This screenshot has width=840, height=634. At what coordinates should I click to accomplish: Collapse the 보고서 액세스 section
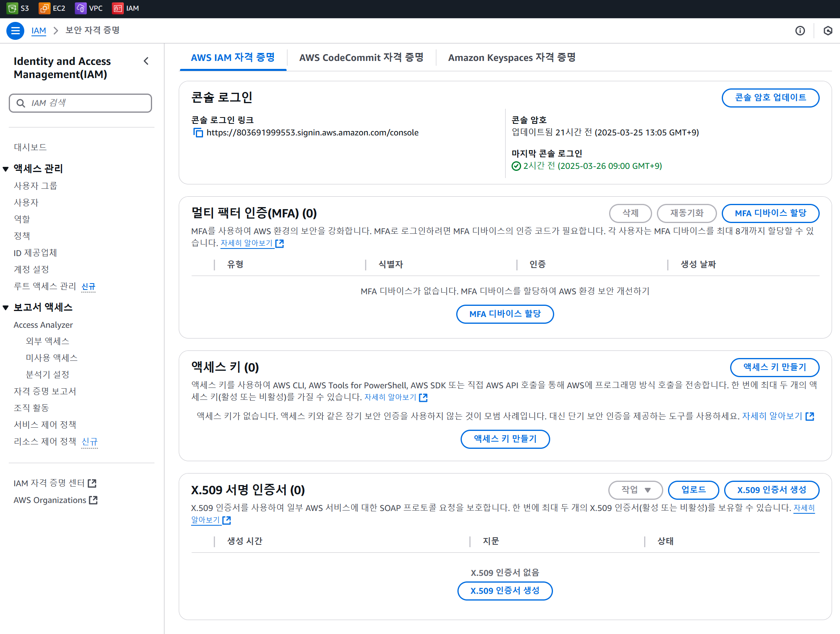(6, 307)
